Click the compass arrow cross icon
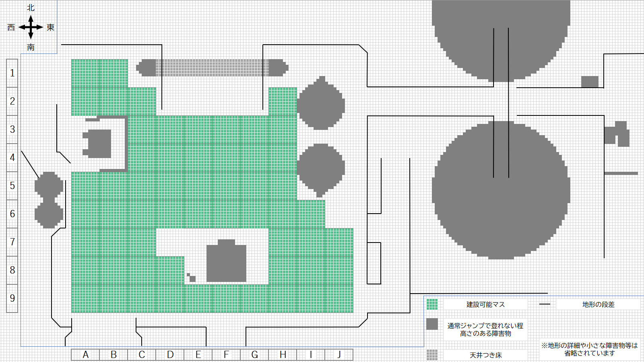 pos(31,27)
